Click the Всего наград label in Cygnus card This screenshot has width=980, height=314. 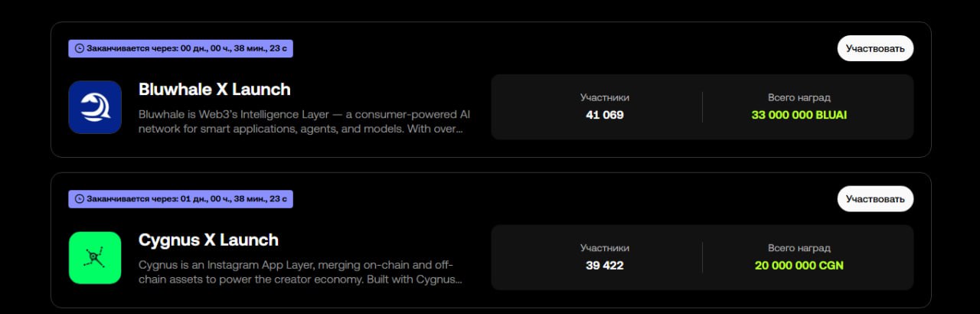(799, 248)
